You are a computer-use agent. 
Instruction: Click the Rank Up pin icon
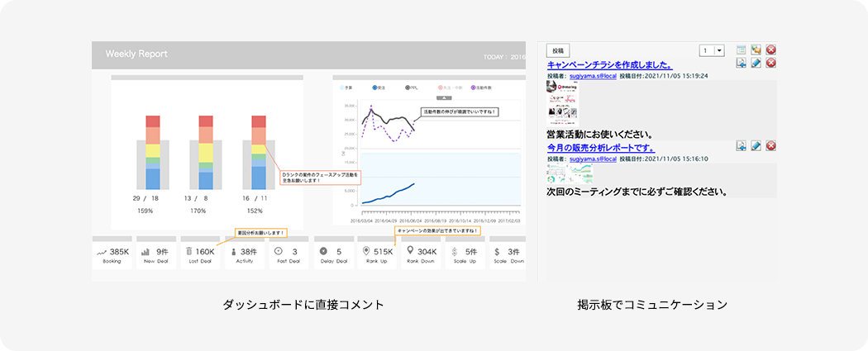(366, 251)
